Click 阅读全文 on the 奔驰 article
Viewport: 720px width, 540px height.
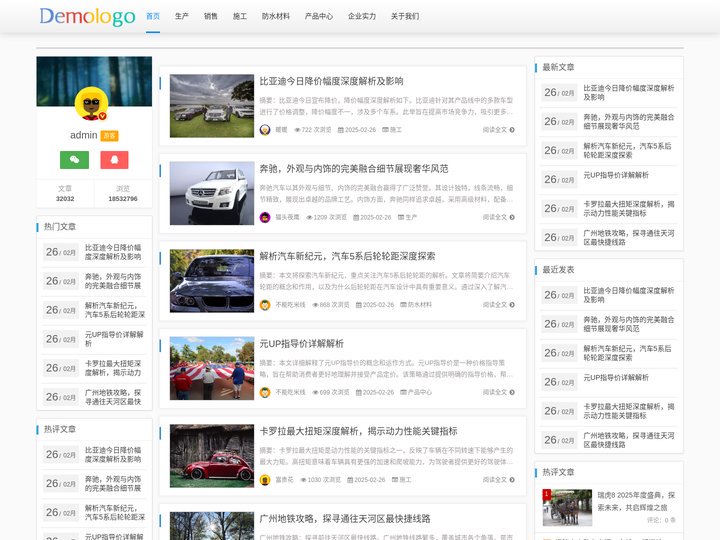point(499,217)
